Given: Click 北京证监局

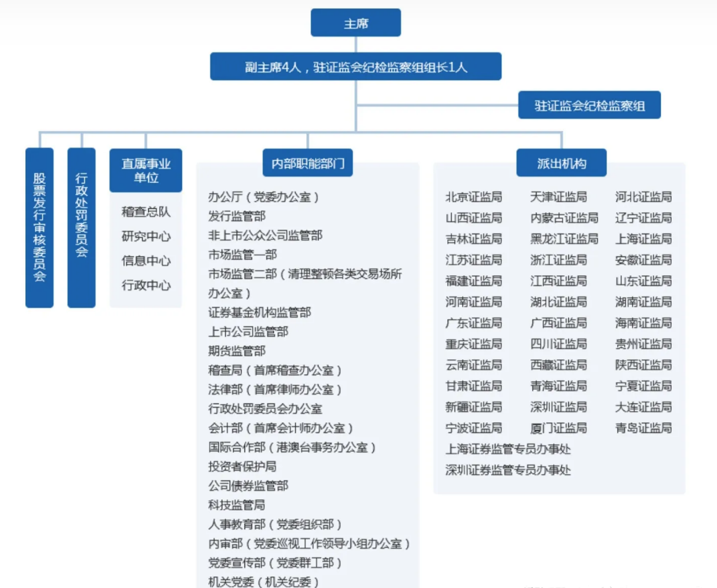Looking at the screenshot, I should pyautogui.click(x=474, y=197).
